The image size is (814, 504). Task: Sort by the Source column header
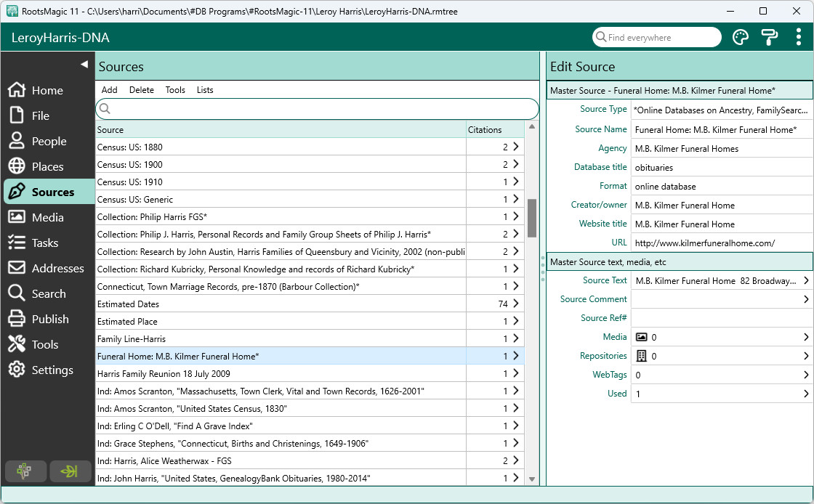[281, 129]
